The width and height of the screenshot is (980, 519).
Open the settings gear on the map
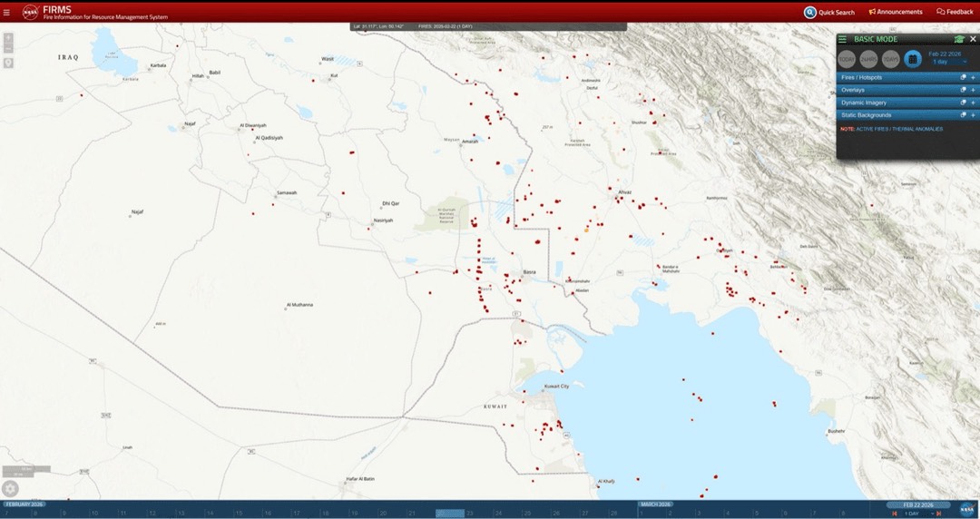tap(10, 488)
